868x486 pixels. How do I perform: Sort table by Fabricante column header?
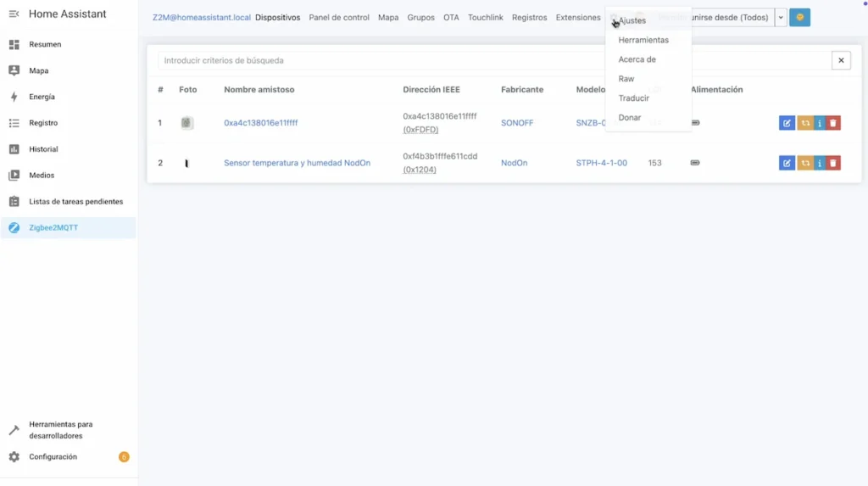coord(522,89)
